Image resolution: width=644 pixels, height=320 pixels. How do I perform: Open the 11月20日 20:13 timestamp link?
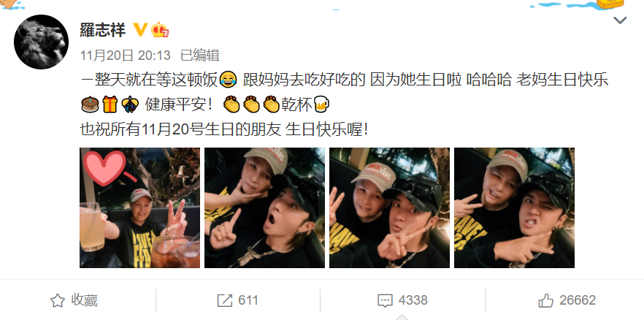(126, 55)
